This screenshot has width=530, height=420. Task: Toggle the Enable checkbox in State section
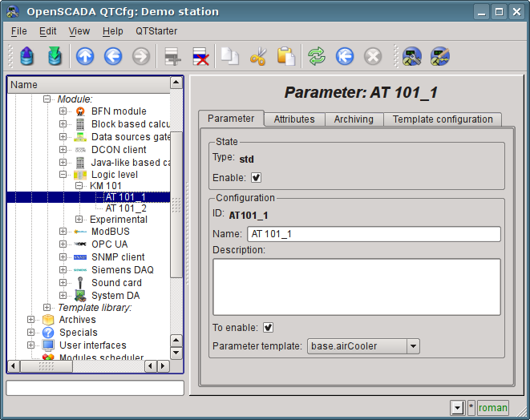257,178
